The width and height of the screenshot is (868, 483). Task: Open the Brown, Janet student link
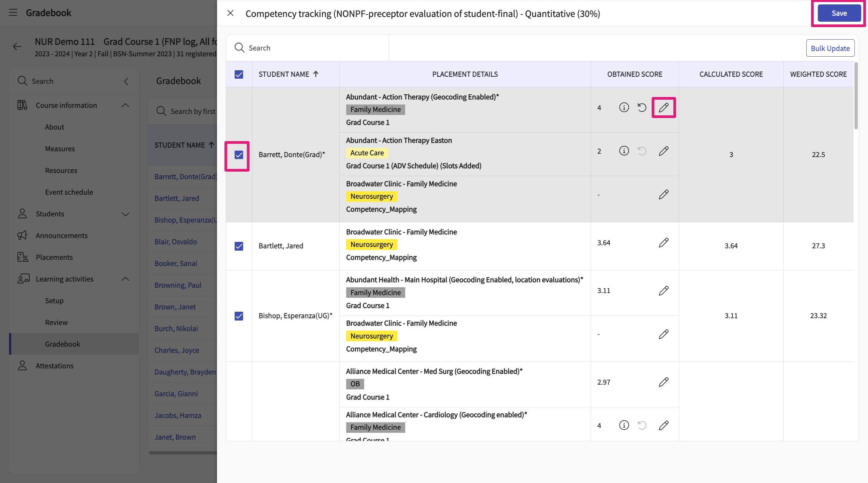(x=175, y=307)
